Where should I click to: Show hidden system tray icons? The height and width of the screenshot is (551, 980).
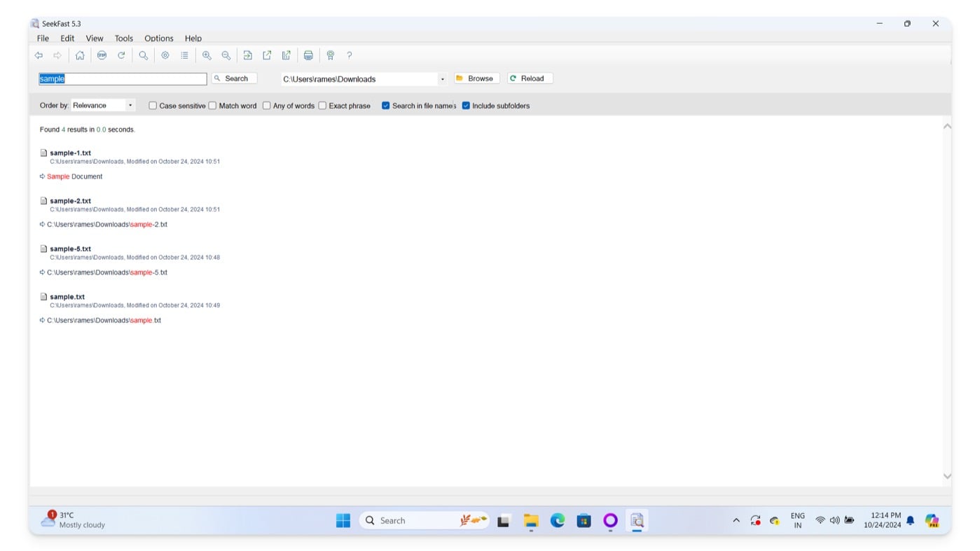(x=736, y=520)
